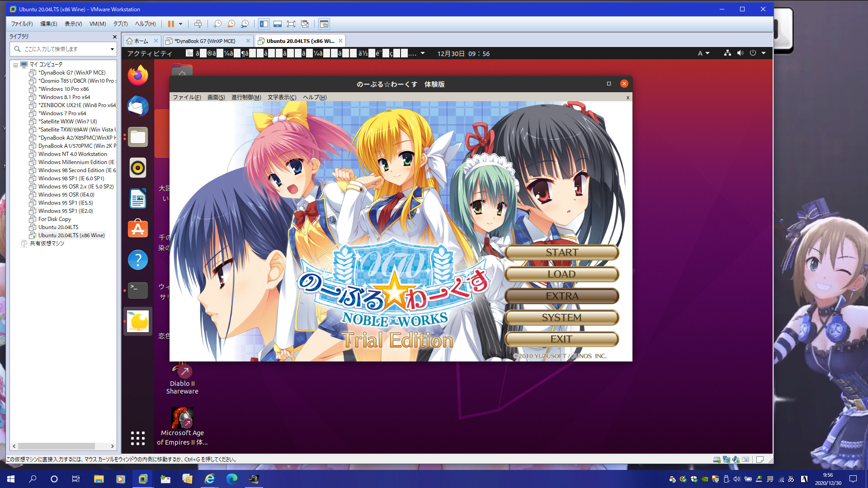Open the garbled app menu dropdown in top bar
The image size is (868, 488).
click(422, 53)
